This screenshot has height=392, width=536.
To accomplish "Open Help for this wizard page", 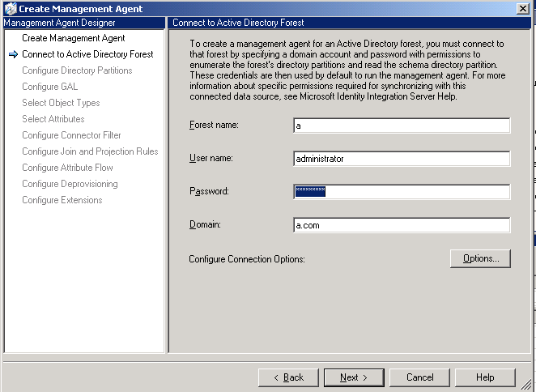I will [x=485, y=377].
